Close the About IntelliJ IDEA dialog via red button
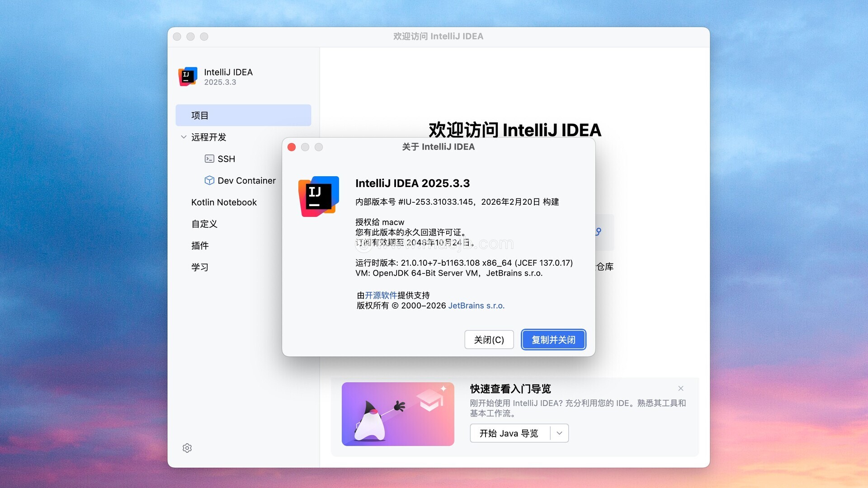Viewport: 868px width, 488px height. tap(292, 147)
